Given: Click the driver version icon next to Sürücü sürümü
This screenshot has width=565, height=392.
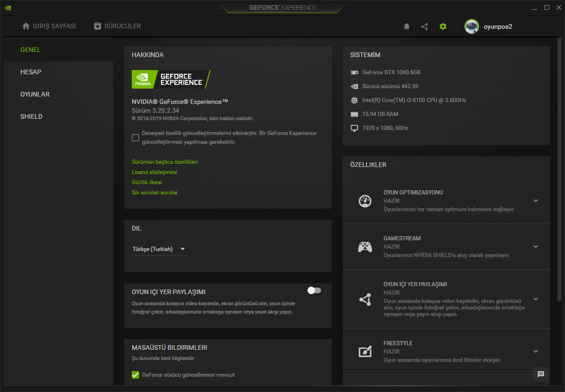Looking at the screenshot, I should [354, 86].
